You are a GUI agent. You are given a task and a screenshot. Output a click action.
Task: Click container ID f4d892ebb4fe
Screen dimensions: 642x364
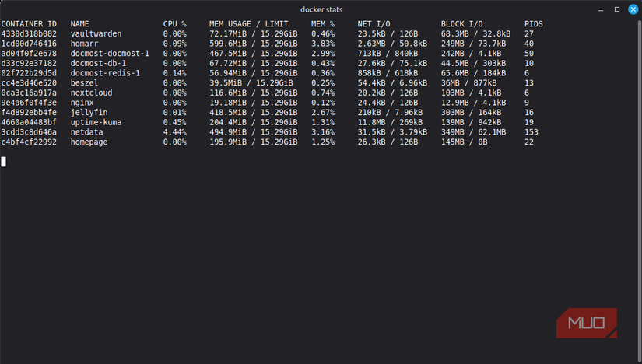pyautogui.click(x=29, y=112)
